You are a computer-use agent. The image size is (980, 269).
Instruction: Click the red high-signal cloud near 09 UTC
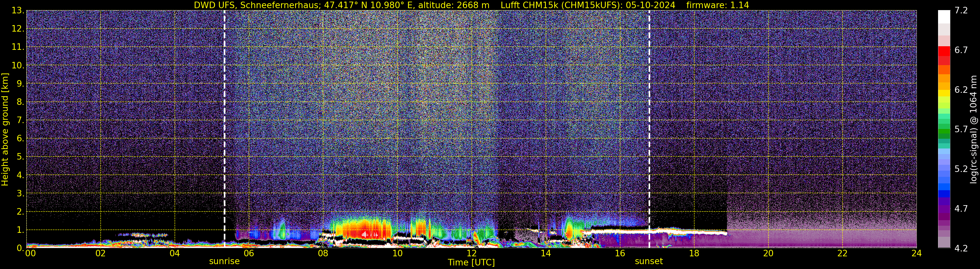click(364, 229)
